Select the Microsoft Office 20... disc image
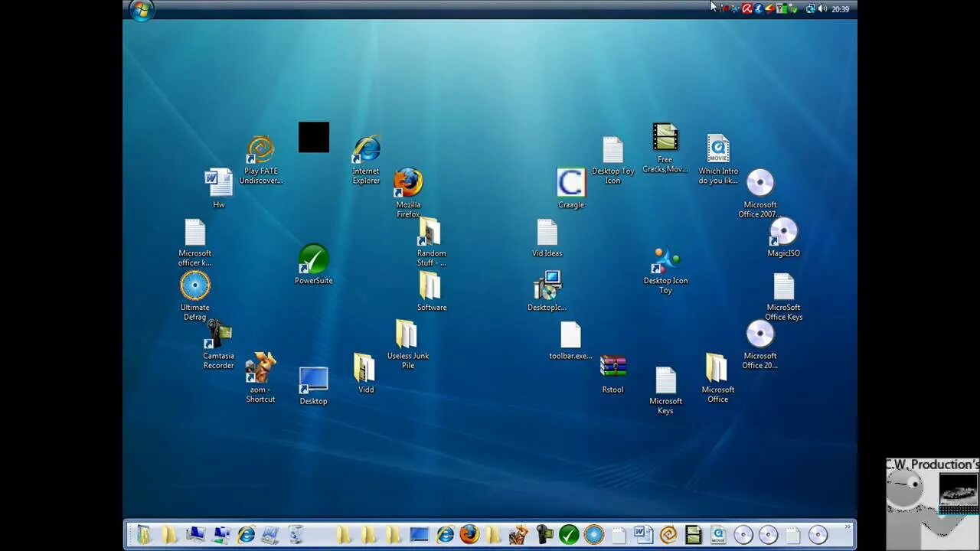 tap(760, 345)
